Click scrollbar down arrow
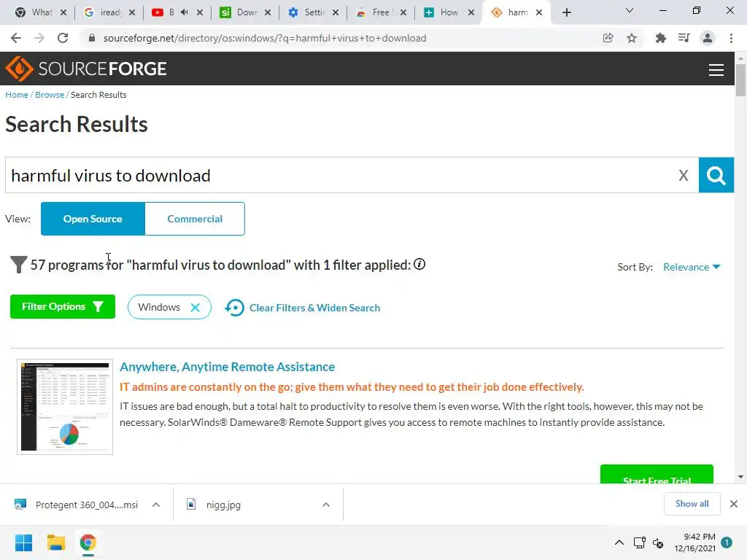The width and height of the screenshot is (747, 560). (x=740, y=477)
